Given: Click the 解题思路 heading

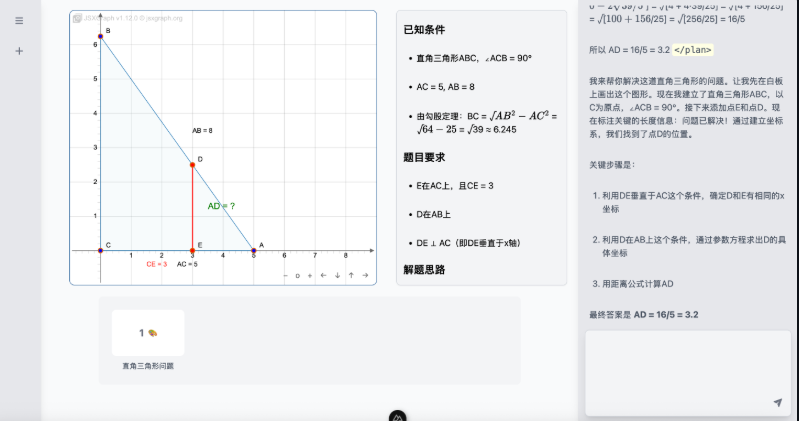Looking at the screenshot, I should coord(427,270).
